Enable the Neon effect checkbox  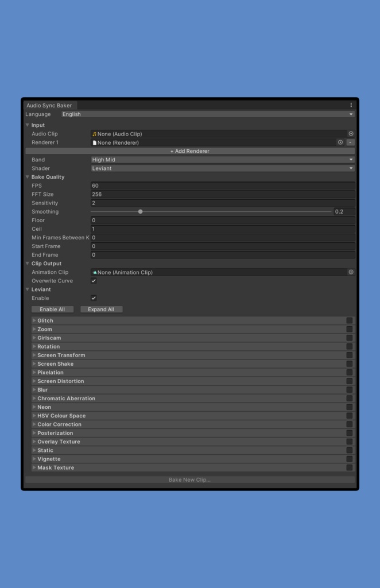[349, 407]
